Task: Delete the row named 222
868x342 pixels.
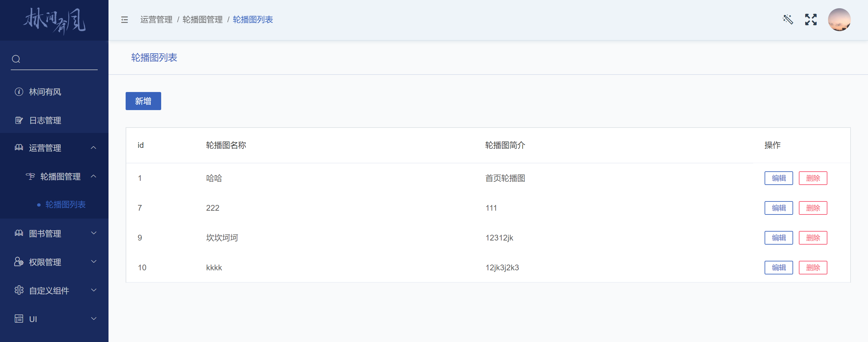Action: pos(813,208)
